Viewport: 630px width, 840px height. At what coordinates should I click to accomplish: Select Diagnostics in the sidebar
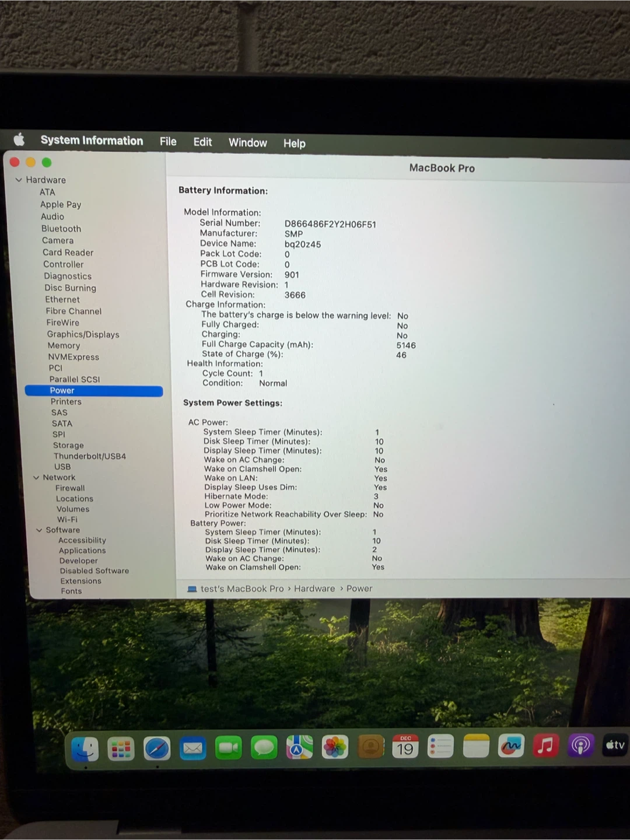coord(68,276)
